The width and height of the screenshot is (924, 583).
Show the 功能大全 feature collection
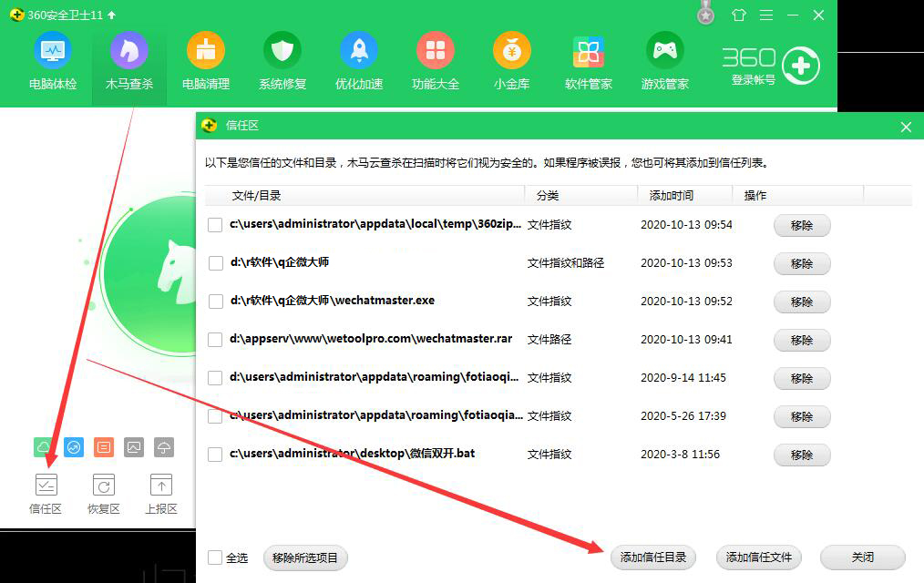point(436,61)
